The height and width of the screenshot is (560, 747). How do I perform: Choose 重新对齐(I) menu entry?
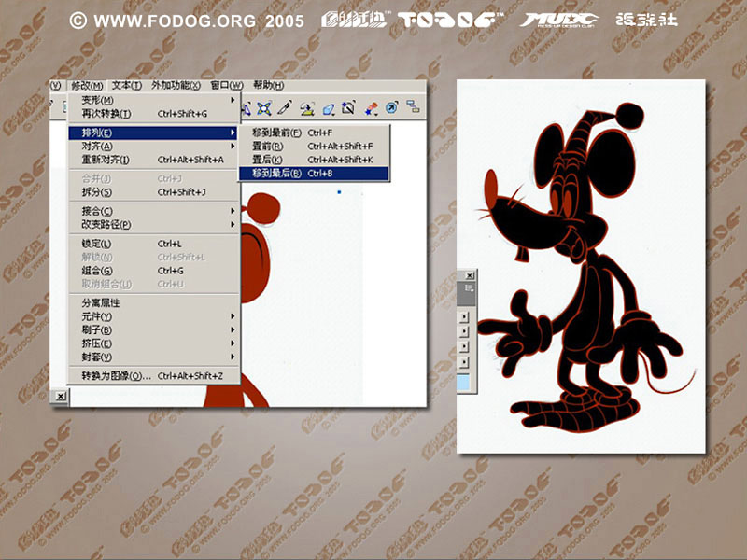(153, 160)
